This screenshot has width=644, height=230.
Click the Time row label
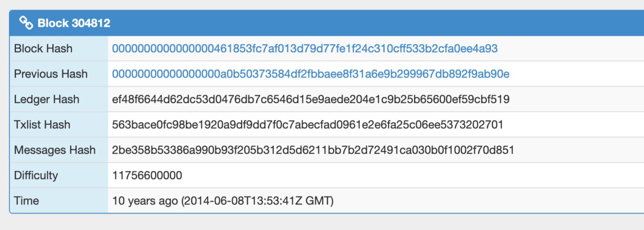(27, 200)
